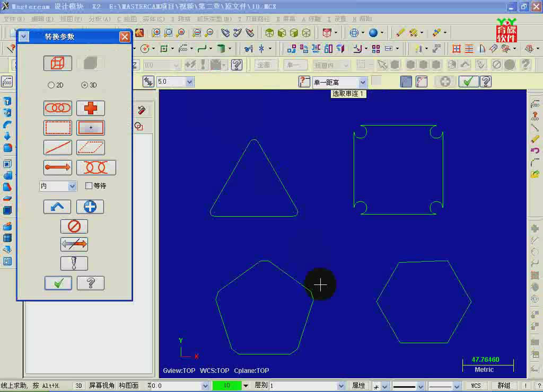Click the green color swatch labeled 10
The width and height of the screenshot is (543, 392).
click(227, 385)
